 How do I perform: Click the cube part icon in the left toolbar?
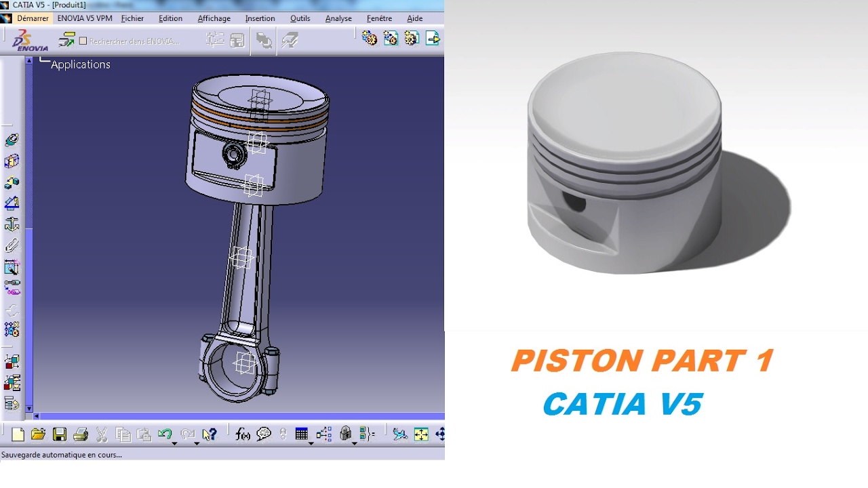(x=12, y=161)
